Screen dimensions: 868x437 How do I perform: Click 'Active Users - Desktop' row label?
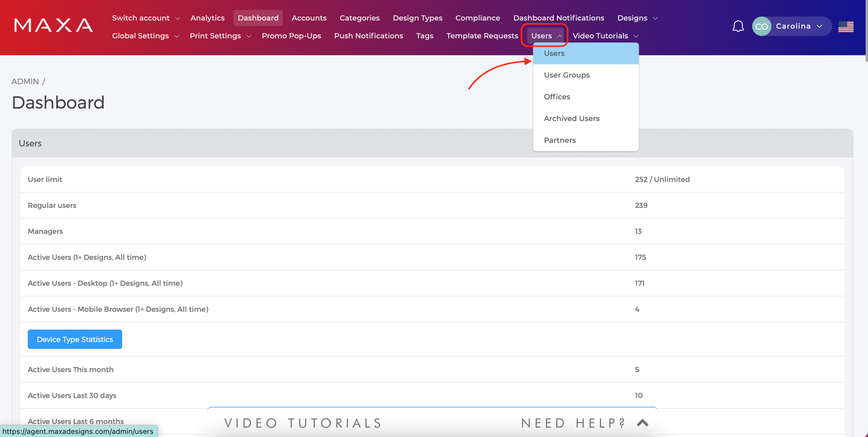coord(105,283)
